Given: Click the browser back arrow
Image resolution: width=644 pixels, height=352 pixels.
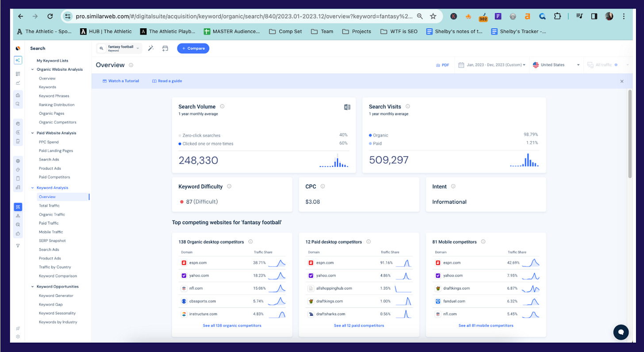Looking at the screenshot, I should tap(21, 16).
